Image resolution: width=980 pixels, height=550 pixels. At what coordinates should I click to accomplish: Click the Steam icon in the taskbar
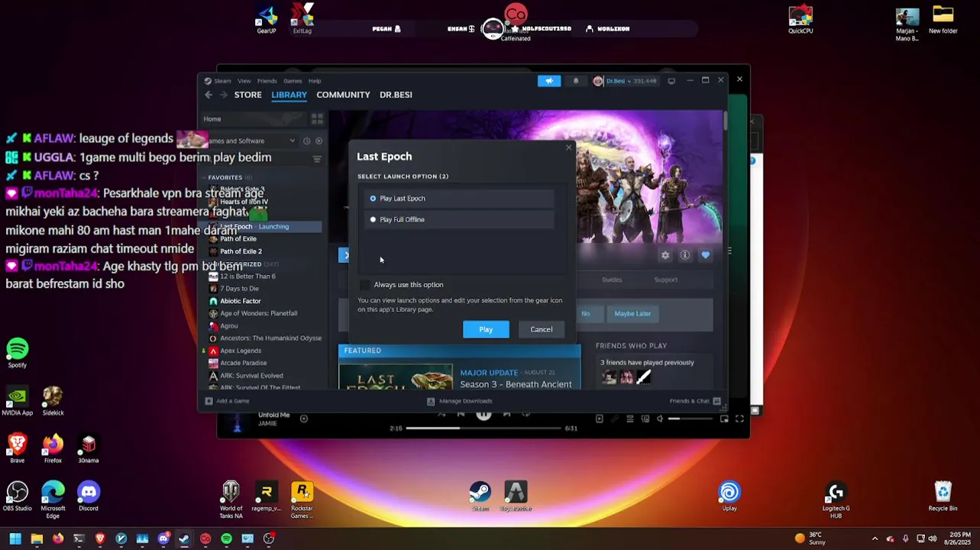click(184, 539)
